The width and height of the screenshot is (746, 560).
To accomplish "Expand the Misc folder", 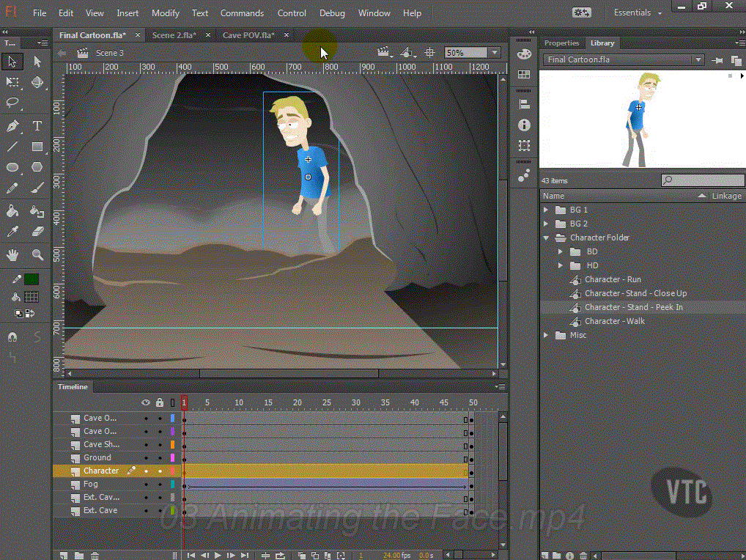I will (x=546, y=335).
